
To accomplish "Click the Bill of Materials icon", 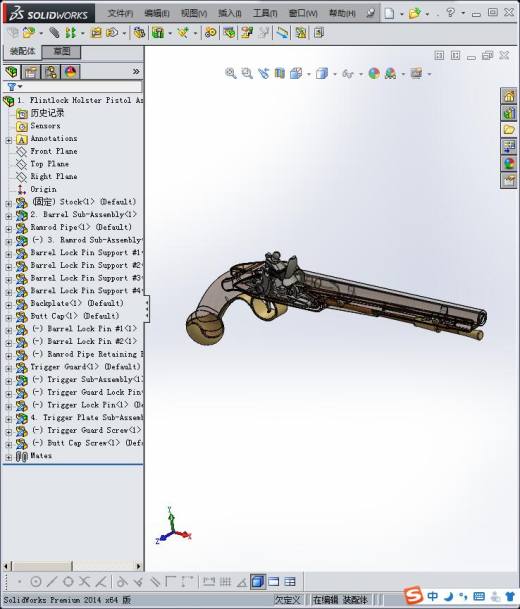I will point(229,33).
